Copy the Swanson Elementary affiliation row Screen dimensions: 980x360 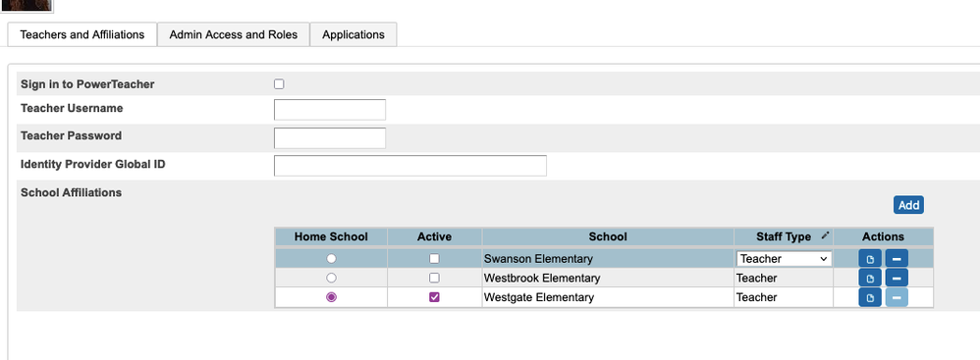coord(870,258)
